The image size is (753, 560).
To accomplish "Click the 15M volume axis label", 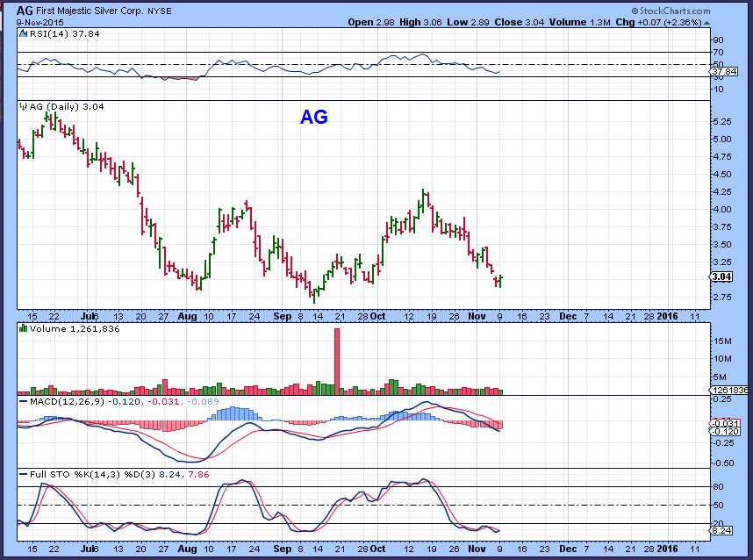I will coord(723,341).
